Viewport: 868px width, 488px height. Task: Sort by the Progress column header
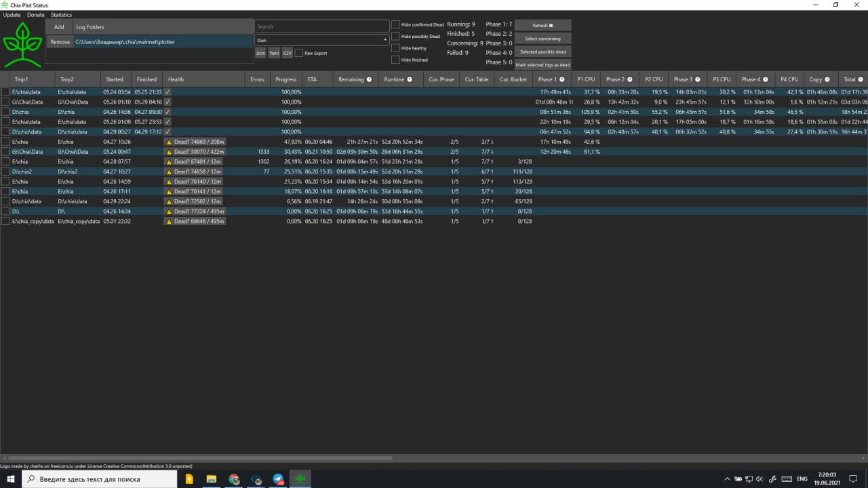286,79
